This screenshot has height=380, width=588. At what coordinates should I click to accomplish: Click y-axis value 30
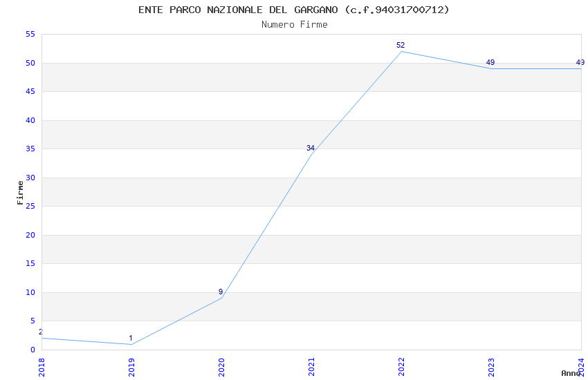30,178
